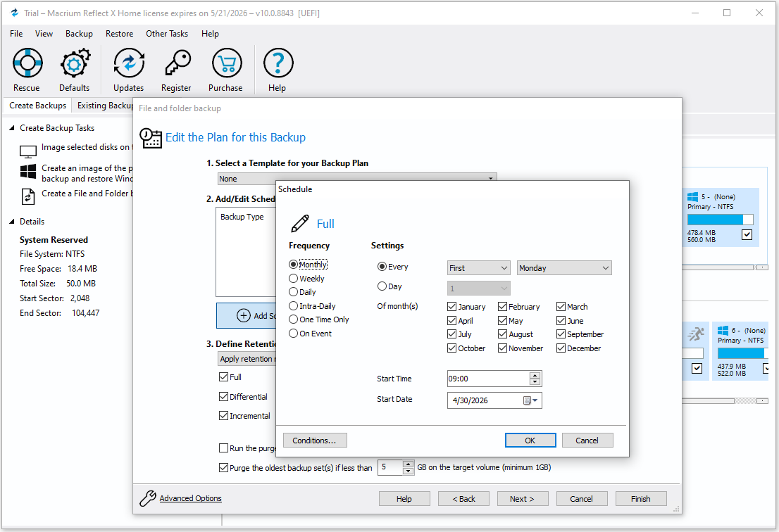Image resolution: width=779 pixels, height=532 pixels.
Task: Check for Updates toolbar icon
Action: (x=129, y=63)
